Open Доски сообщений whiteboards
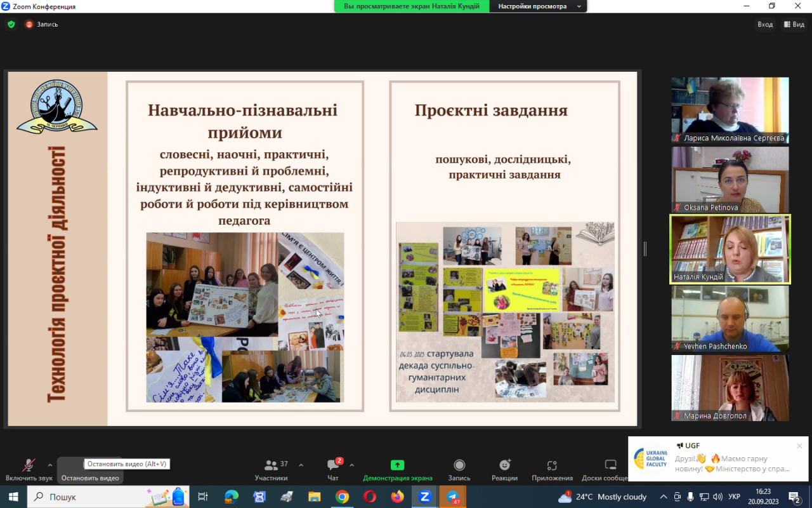 pos(610,469)
